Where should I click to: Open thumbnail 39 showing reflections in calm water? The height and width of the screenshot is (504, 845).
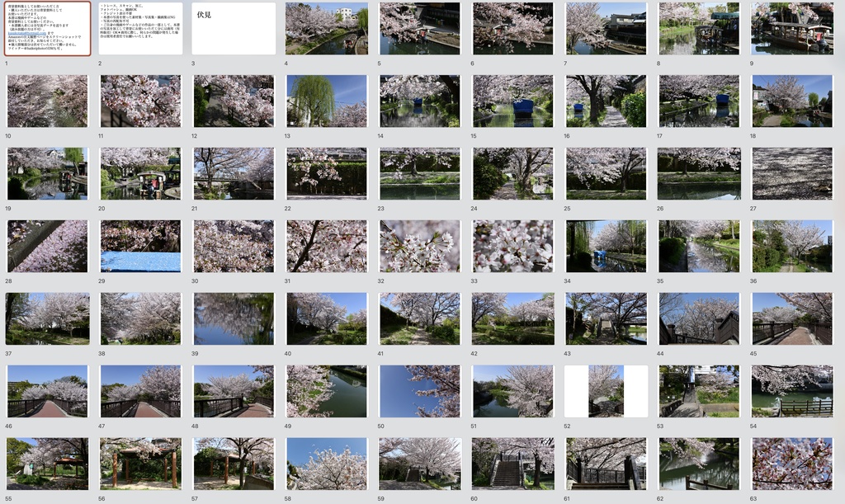(x=234, y=317)
